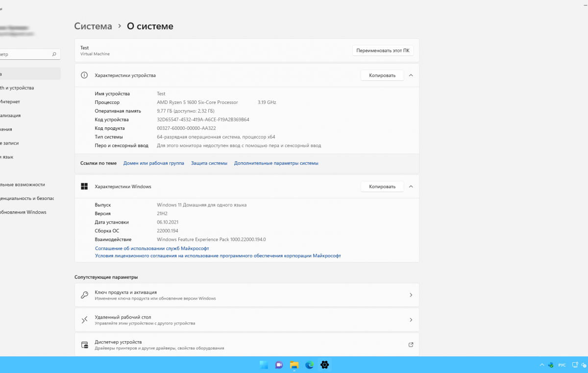This screenshot has width=588, height=373.
Task: Copy device specifications with the Копировать button
Action: (x=382, y=75)
